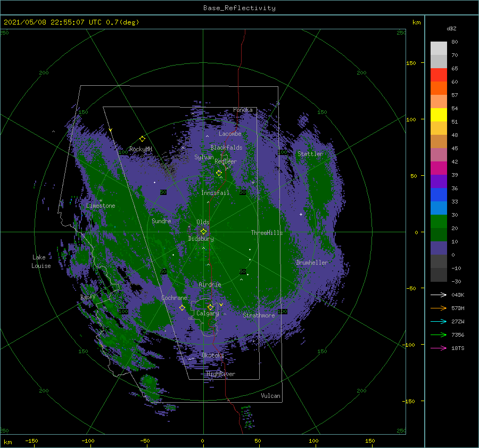
Task: Click the Airdrie label on map
Action: coord(210,284)
